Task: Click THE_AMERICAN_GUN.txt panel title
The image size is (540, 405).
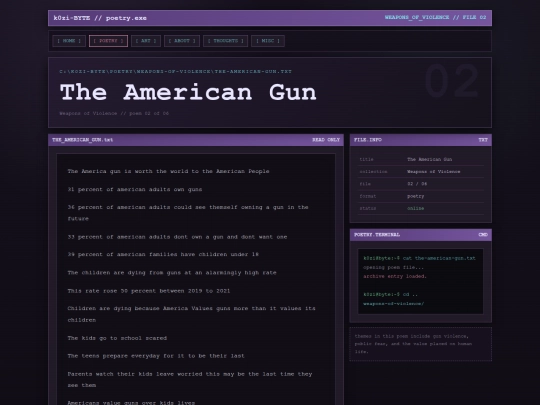Action: 83,140
